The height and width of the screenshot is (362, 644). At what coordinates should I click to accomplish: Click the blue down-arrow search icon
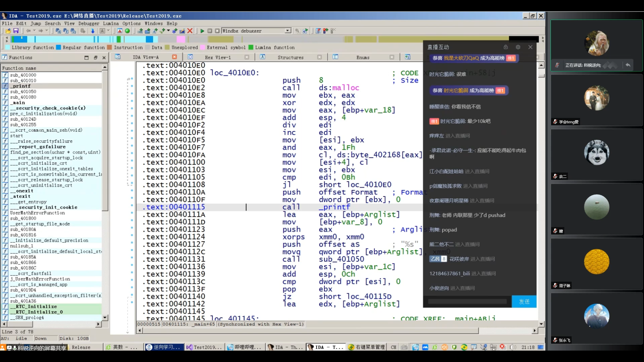[93, 31]
